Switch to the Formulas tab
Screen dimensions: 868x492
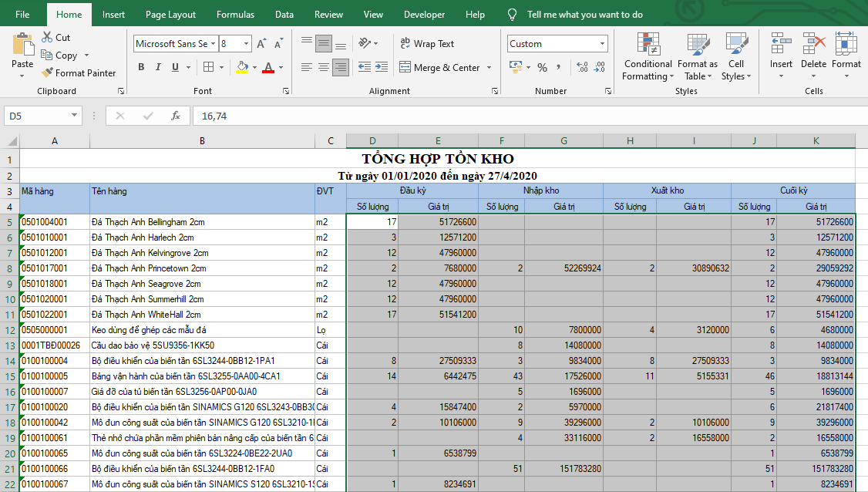pyautogui.click(x=235, y=15)
